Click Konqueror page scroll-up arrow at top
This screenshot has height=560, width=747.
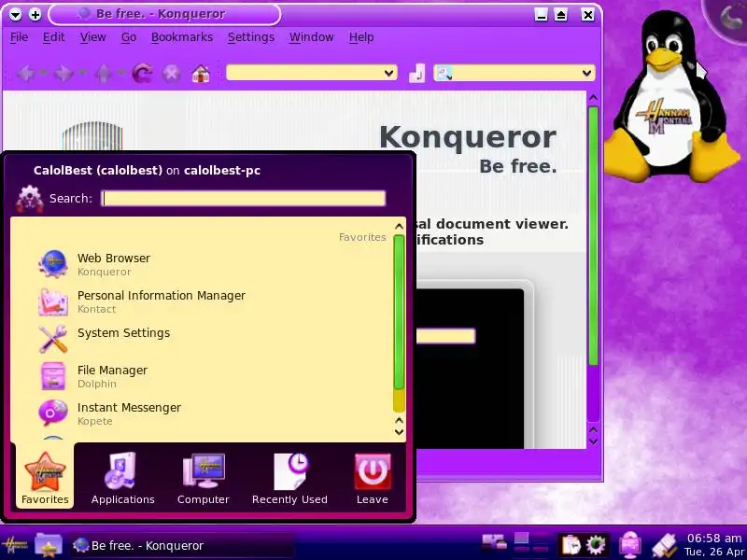(x=593, y=98)
